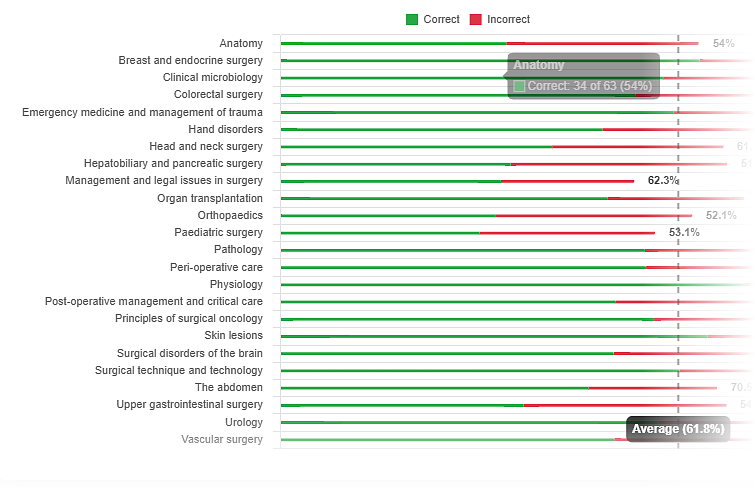Viewport: 755px width, 489px height.
Task: Toggle the Correct legend text label
Action: (441, 20)
